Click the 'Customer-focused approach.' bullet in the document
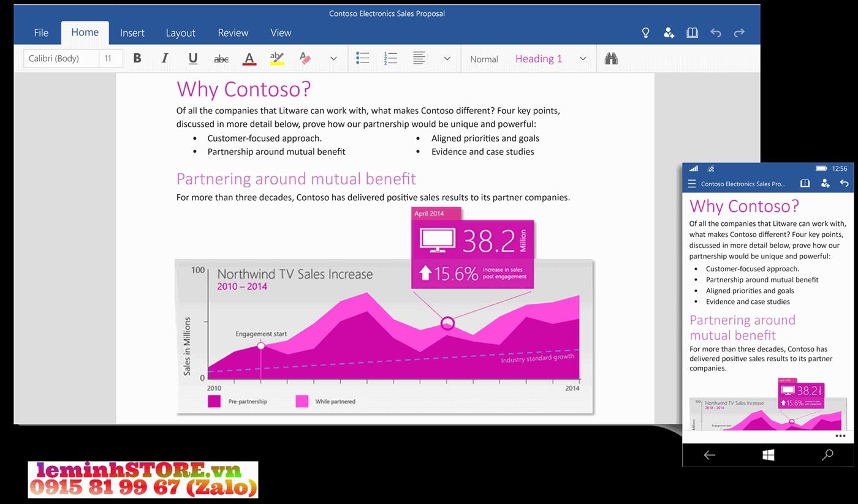The image size is (858, 504). pos(265,138)
